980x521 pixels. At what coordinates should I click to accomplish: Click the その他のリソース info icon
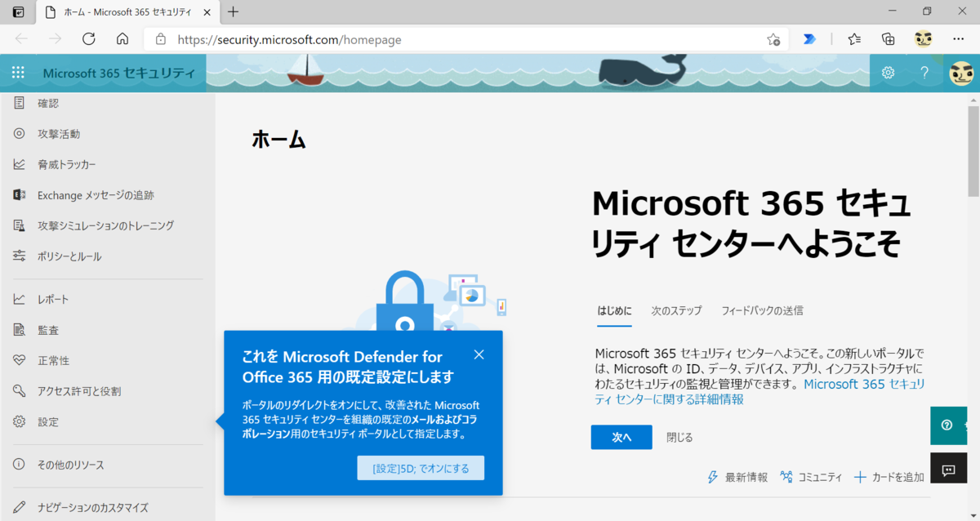click(19, 465)
